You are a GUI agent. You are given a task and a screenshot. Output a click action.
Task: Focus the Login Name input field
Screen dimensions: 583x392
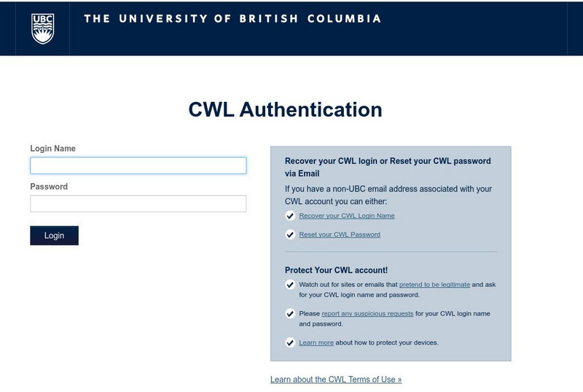pyautogui.click(x=138, y=166)
